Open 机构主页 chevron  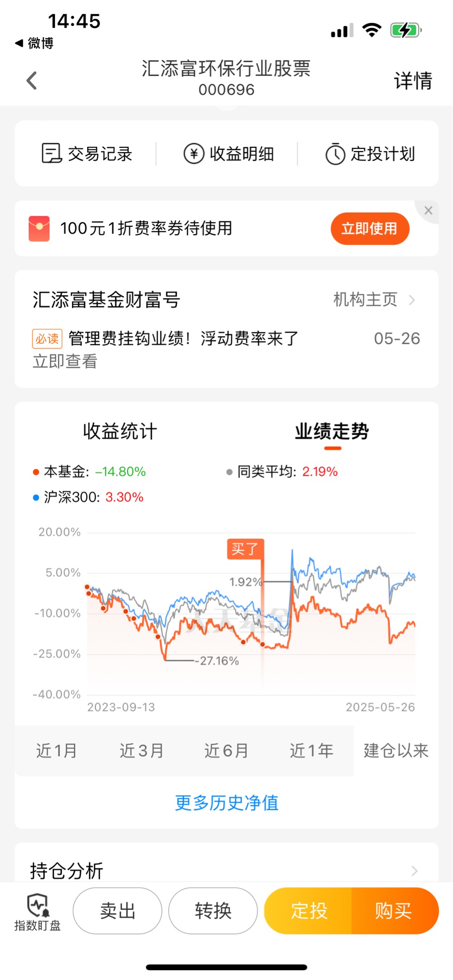point(412,300)
